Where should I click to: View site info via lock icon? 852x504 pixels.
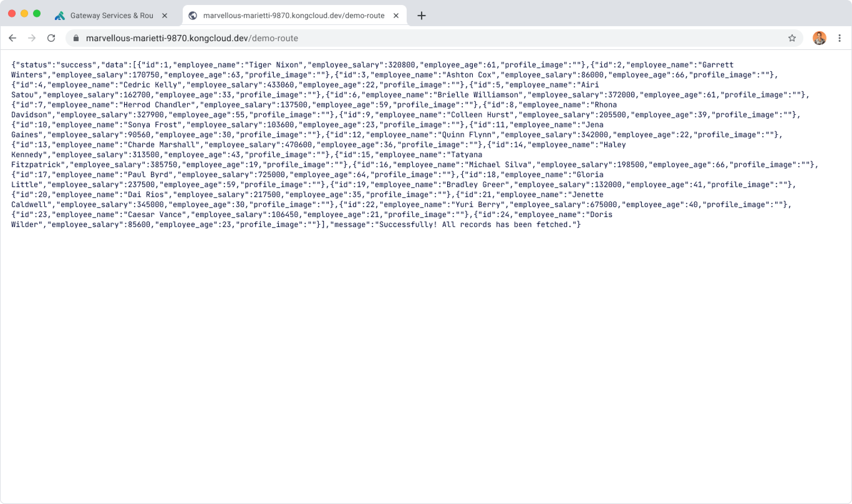tap(76, 38)
